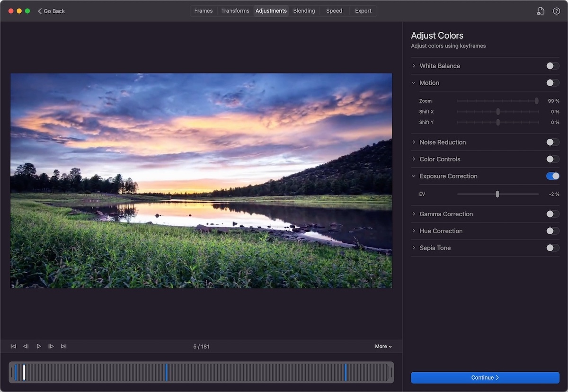Click the Shift X slider handle
Viewport: 568px width, 392px height.
[x=498, y=112]
